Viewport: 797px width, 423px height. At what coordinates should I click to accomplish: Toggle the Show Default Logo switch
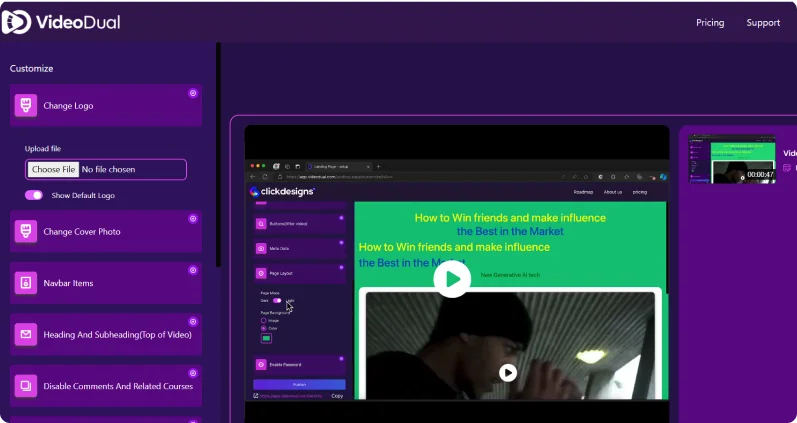34,195
